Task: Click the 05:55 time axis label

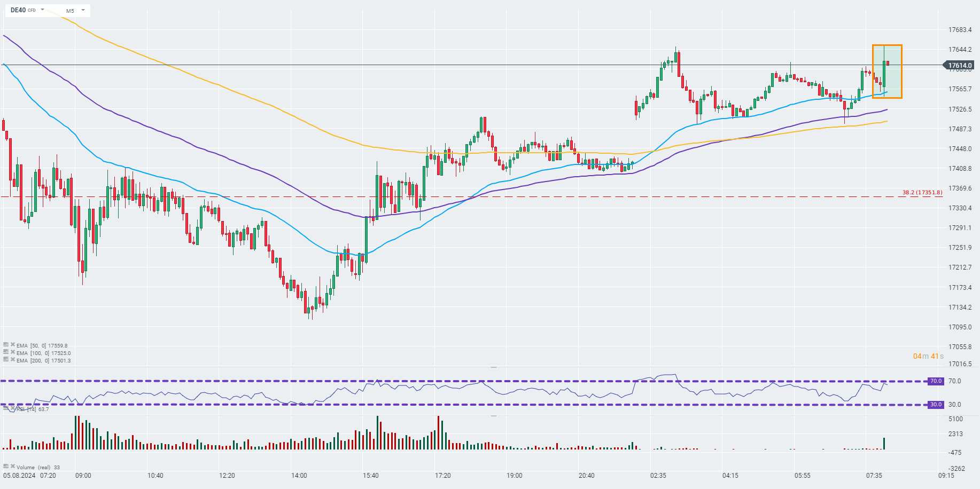Action: tap(803, 475)
